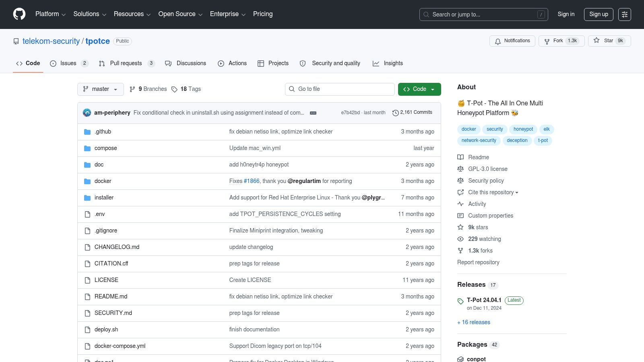Open the green Code dropdown button
This screenshot has height=362, width=644.
point(419,89)
